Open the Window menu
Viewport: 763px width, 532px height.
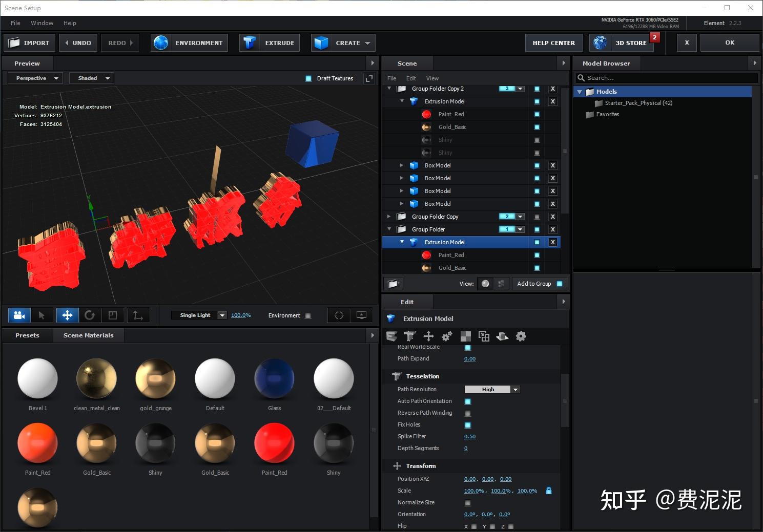[42, 23]
